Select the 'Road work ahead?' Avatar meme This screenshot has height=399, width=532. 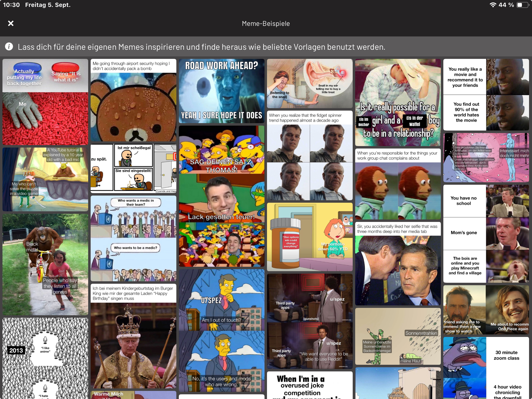[x=221, y=91]
